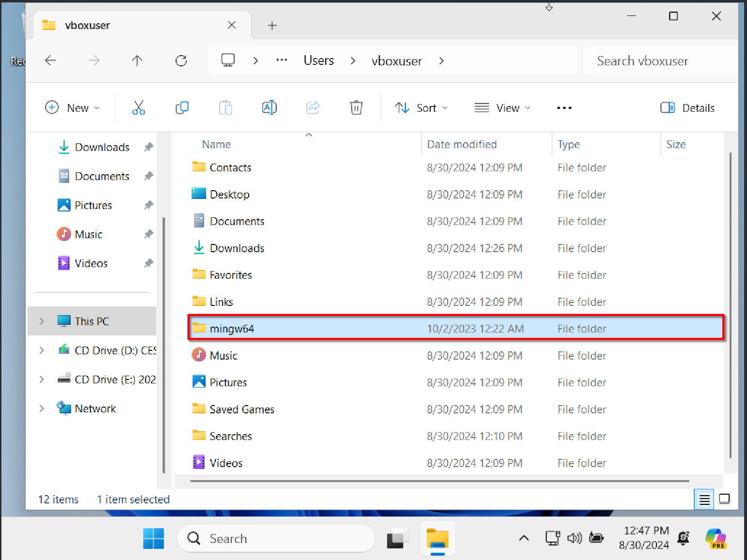This screenshot has height=560, width=747.
Task: Open the See more ellipsis menu
Action: click(564, 108)
